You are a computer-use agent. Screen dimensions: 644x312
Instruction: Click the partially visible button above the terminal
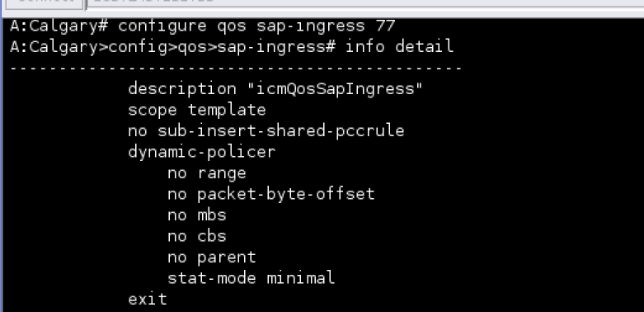point(44,3)
